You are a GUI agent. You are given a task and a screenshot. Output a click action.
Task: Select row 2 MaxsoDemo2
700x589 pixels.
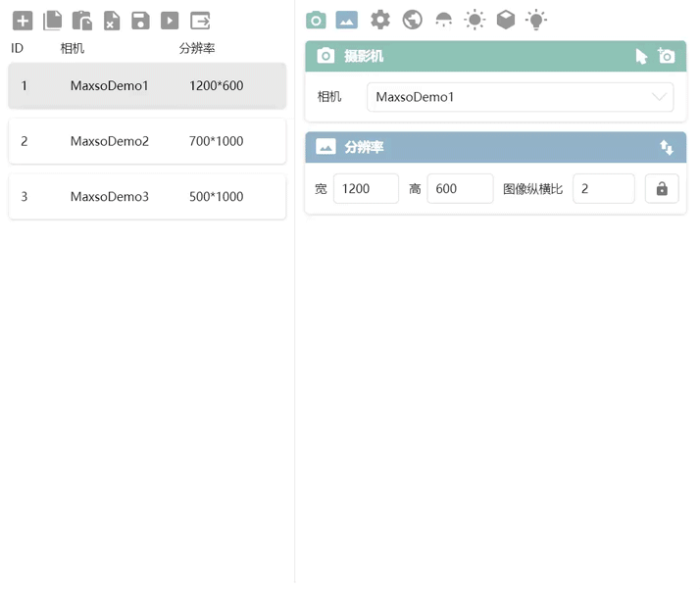(147, 141)
